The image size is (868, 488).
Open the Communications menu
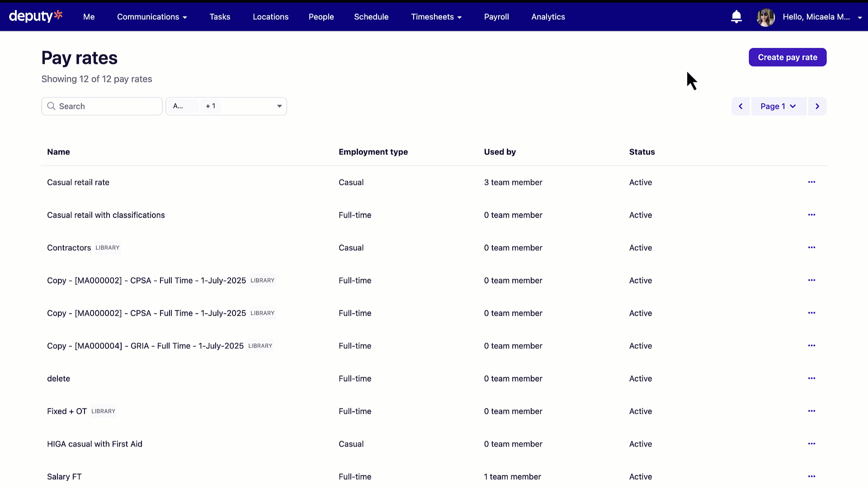tap(152, 17)
